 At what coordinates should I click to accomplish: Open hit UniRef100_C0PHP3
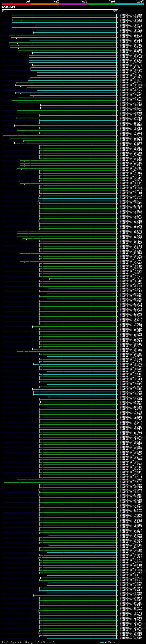point(131,42)
